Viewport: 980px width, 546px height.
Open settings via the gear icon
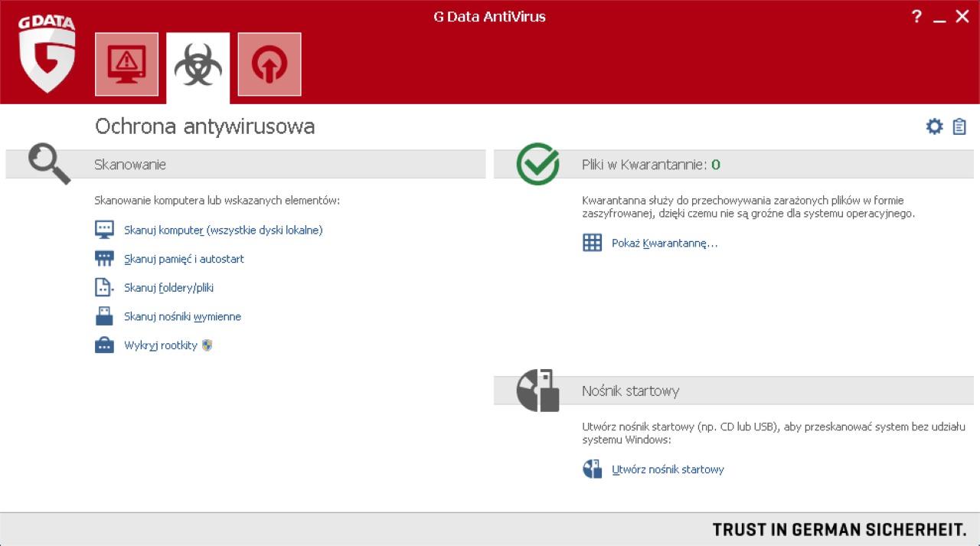935,126
